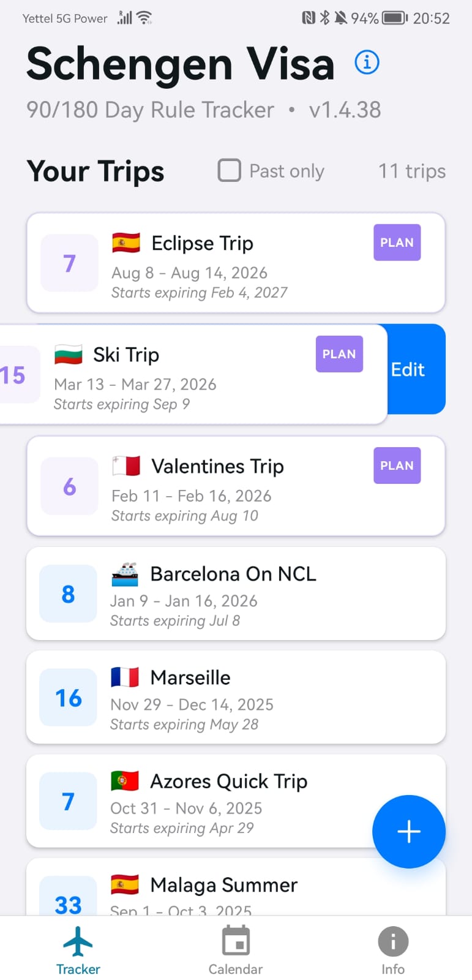Tap the airplane Tracker icon
This screenshot has height=980, width=472.
[x=78, y=941]
